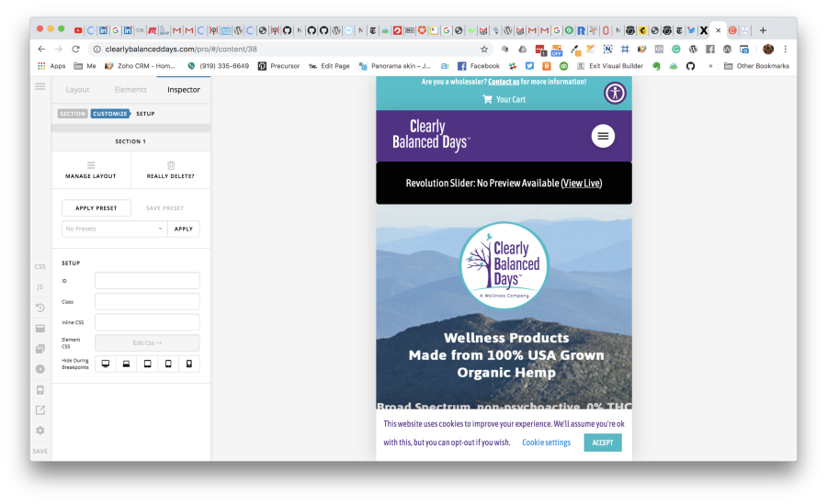
Task: Click the Your Cart shopping cart icon
Action: tap(487, 99)
